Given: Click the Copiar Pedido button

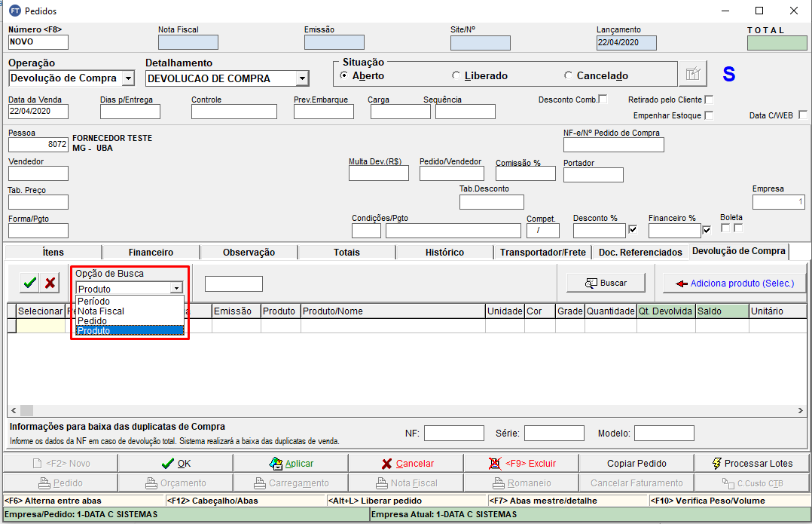Looking at the screenshot, I should [x=636, y=463].
